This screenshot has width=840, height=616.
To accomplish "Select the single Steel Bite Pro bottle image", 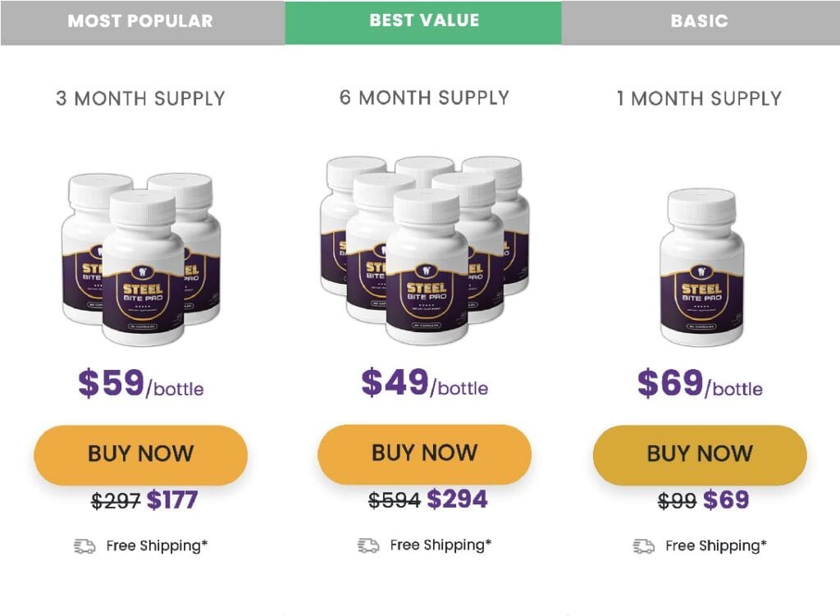I will click(701, 267).
